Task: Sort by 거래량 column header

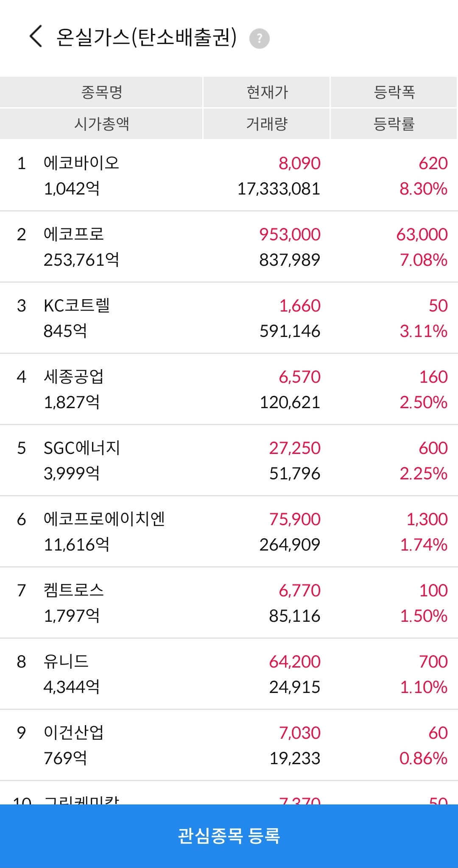Action: 267,124
